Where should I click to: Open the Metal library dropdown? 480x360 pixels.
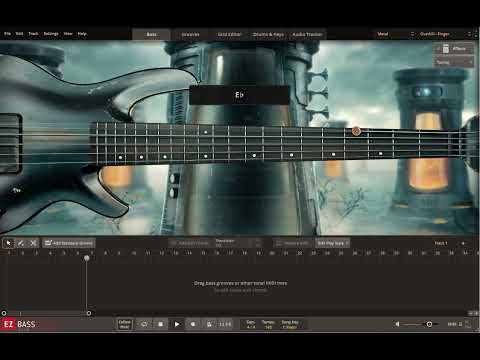395,34
